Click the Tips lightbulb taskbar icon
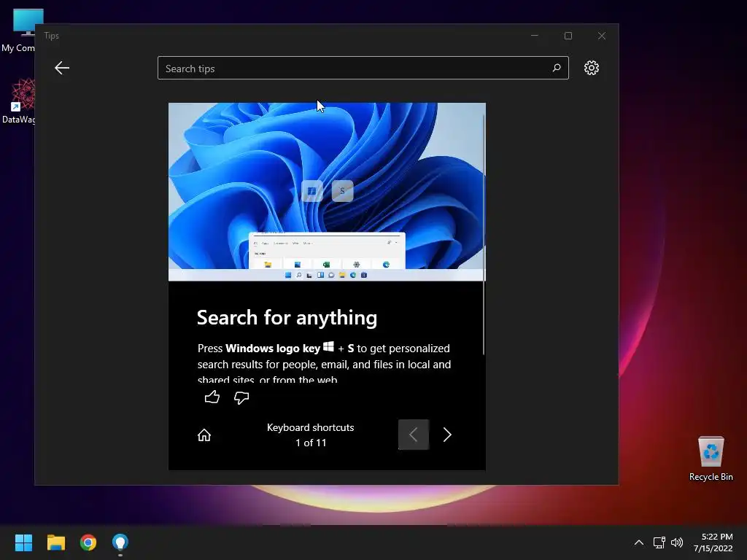The width and height of the screenshot is (747, 560). click(x=120, y=542)
